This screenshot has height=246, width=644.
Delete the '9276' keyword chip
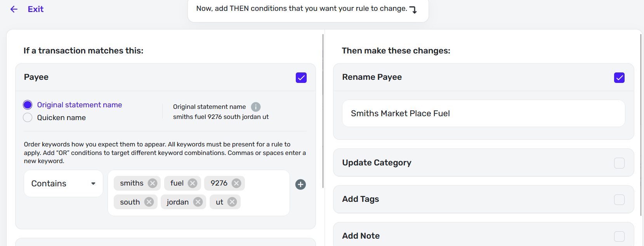coord(236,183)
